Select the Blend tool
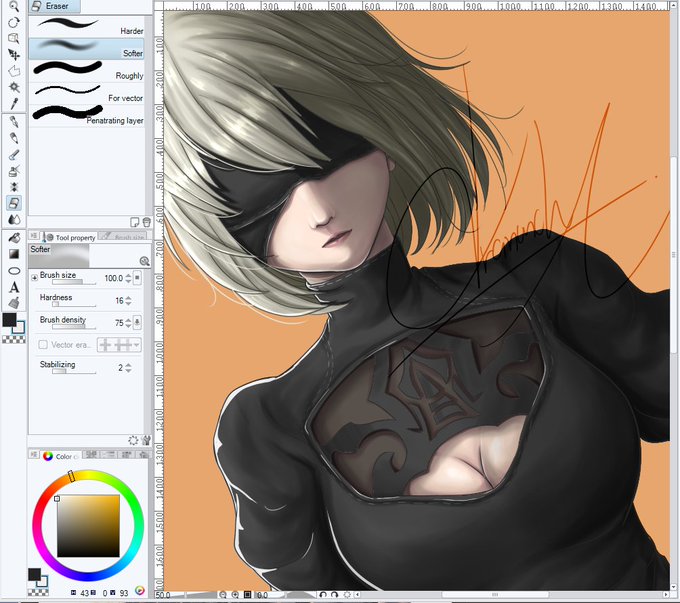This screenshot has height=603, width=680. tap(14, 219)
